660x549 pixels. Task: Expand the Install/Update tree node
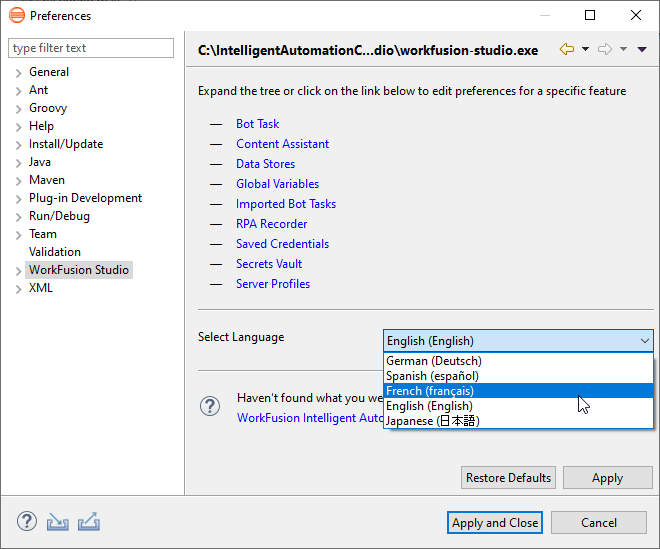coord(18,145)
